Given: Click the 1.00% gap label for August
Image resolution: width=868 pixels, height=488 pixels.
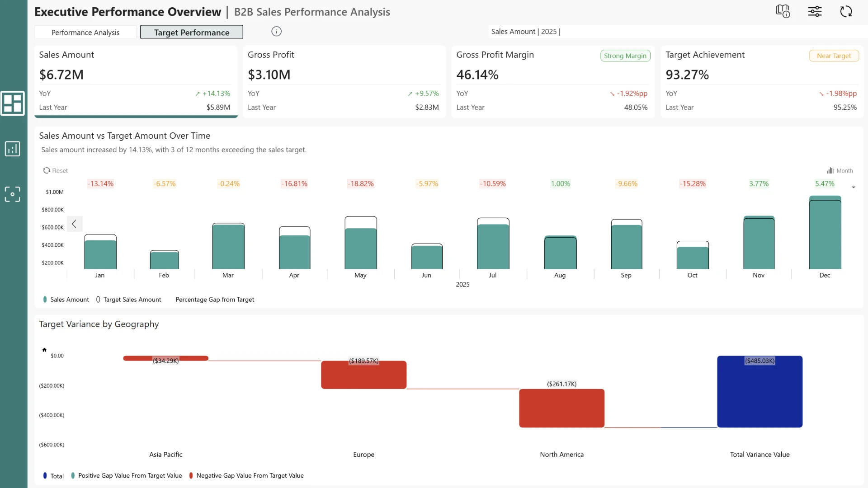Looking at the screenshot, I should coord(561,184).
